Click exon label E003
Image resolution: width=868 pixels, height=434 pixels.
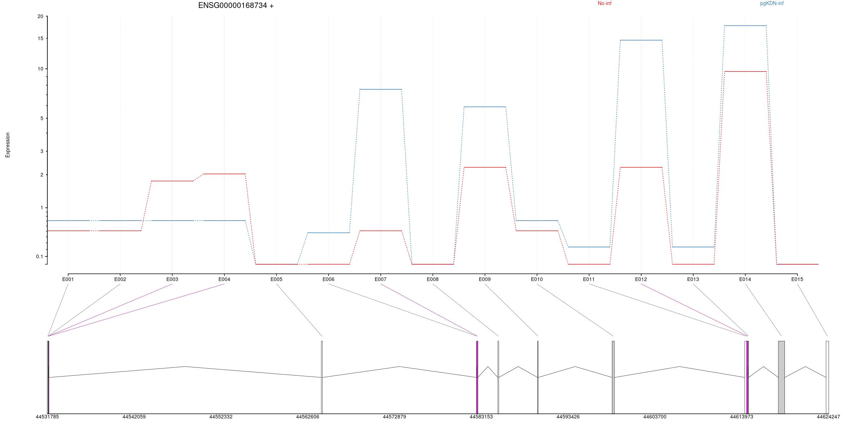click(172, 279)
